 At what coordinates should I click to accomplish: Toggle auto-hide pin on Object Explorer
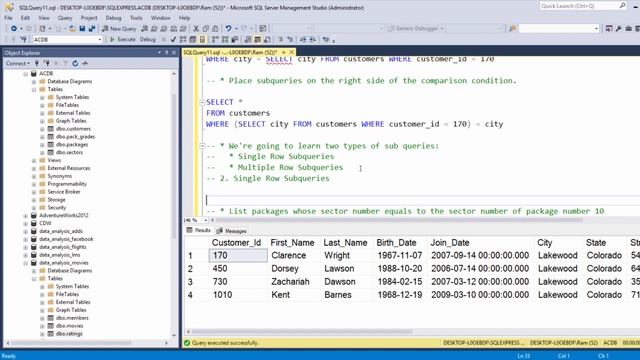pyautogui.click(x=167, y=53)
